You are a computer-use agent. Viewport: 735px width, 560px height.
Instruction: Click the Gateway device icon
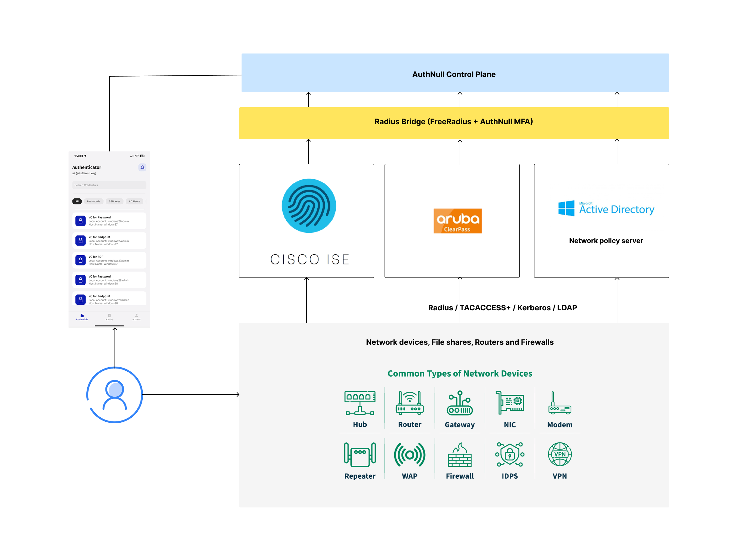coord(459,403)
